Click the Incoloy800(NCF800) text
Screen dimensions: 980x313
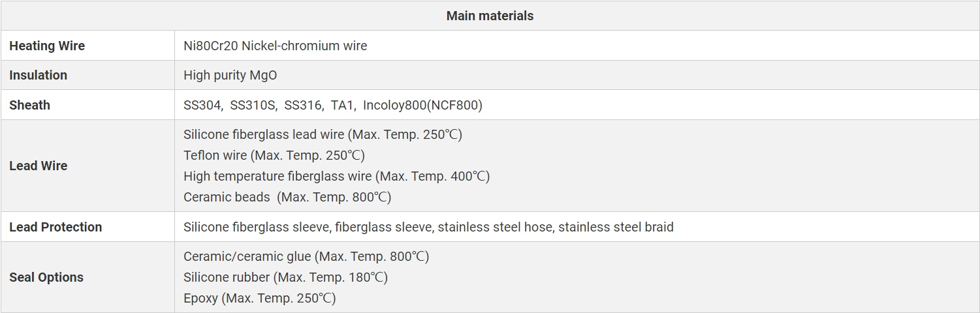(422, 105)
